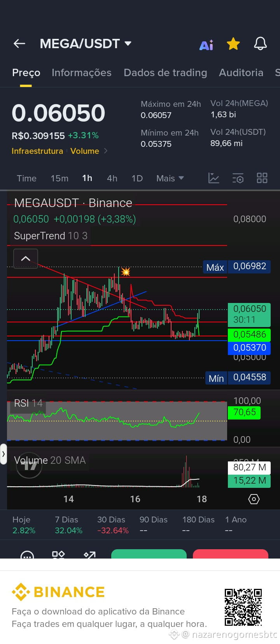The width and height of the screenshot is (280, 644).
Task: Click the Máximo em 24h value 0.06057
Action: 156,115
